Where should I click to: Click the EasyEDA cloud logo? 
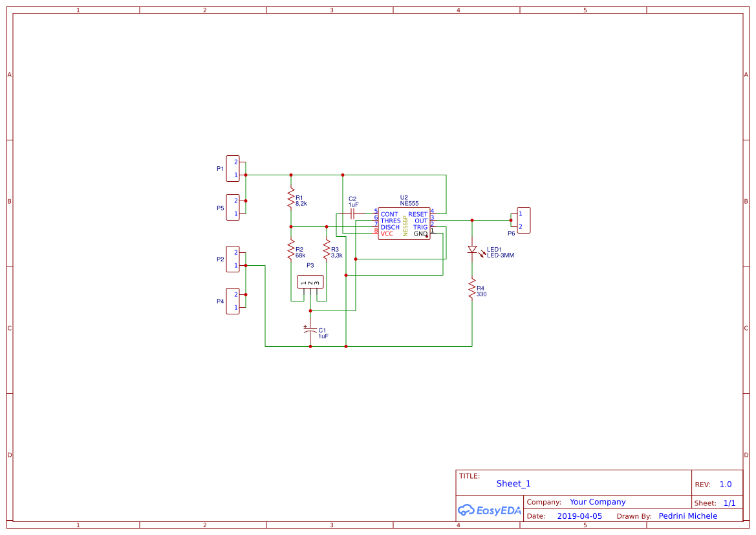[488, 510]
